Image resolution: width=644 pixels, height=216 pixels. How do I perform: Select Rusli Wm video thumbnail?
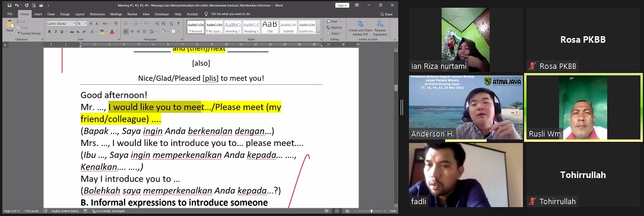point(583,107)
